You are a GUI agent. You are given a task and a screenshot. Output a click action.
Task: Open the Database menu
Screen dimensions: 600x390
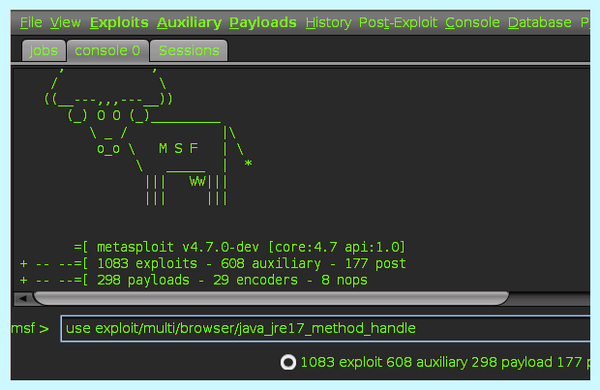(540, 23)
